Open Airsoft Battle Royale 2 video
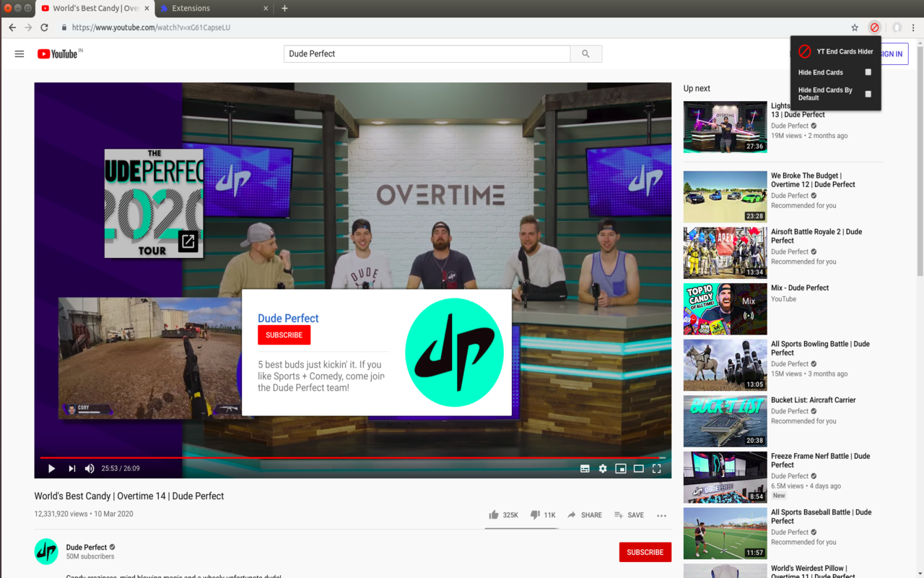924x578 pixels. [x=816, y=236]
